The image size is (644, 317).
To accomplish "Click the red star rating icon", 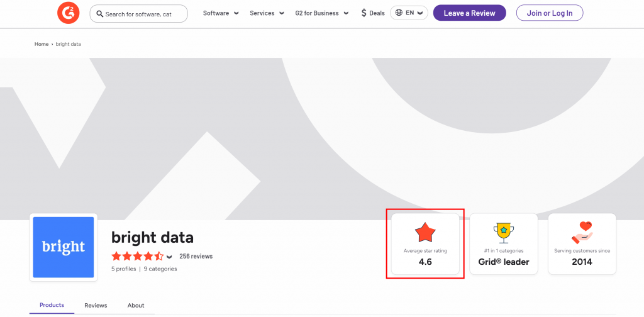I will 425,233.
